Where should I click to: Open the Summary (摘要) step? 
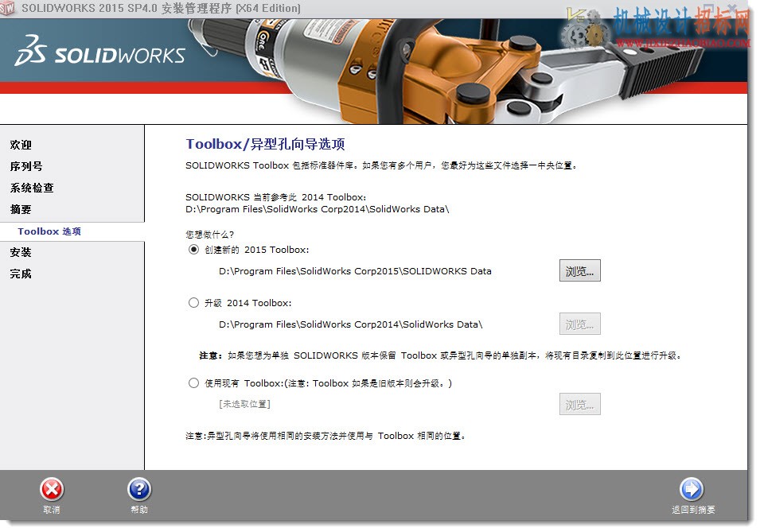pyautogui.click(x=21, y=209)
